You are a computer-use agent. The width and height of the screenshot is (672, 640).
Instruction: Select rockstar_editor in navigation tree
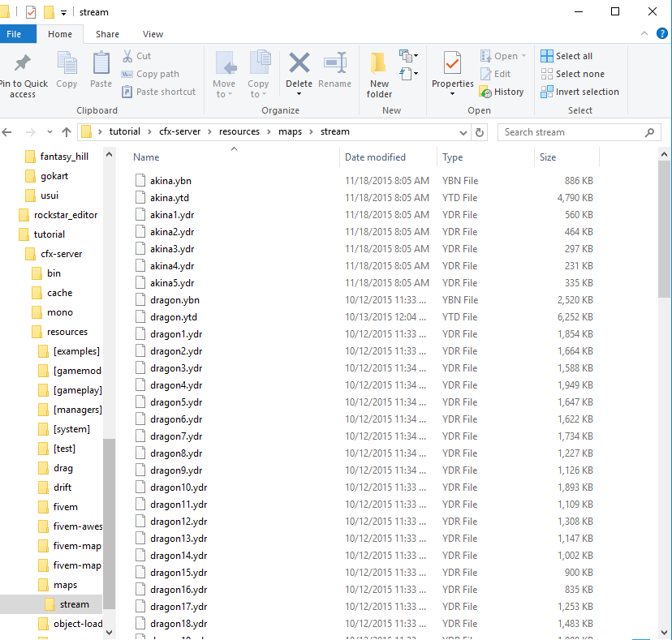66,215
